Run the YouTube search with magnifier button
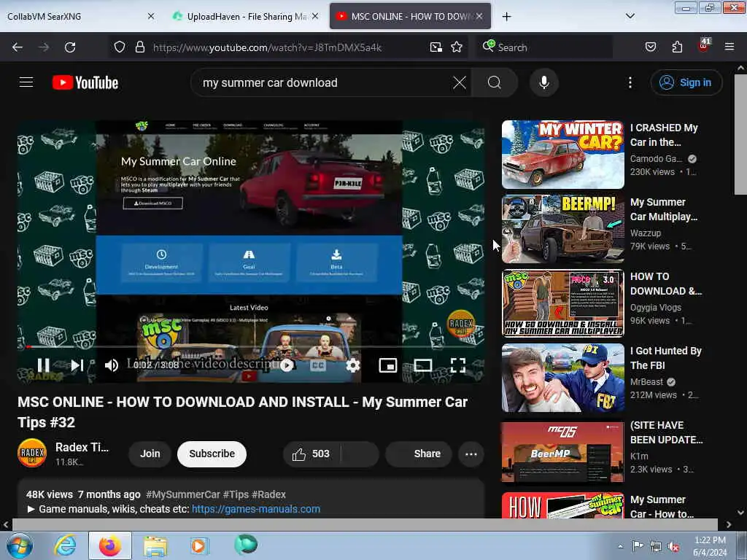747x560 pixels. tap(494, 82)
